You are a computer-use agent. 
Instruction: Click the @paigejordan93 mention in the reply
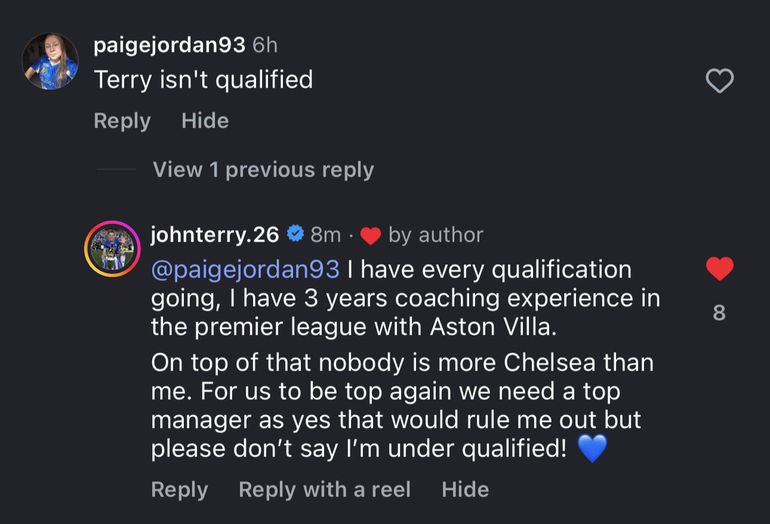[244, 270]
